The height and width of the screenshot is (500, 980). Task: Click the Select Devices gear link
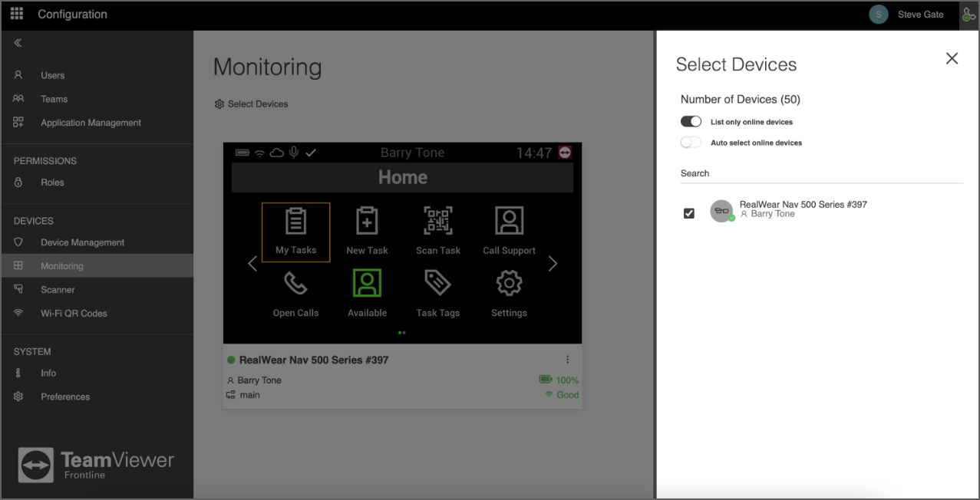click(251, 104)
